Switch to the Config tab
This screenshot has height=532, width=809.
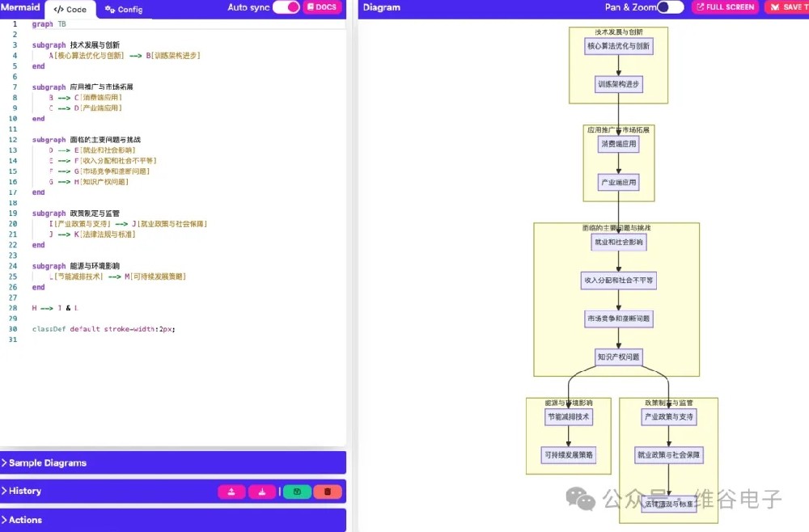[x=124, y=10]
